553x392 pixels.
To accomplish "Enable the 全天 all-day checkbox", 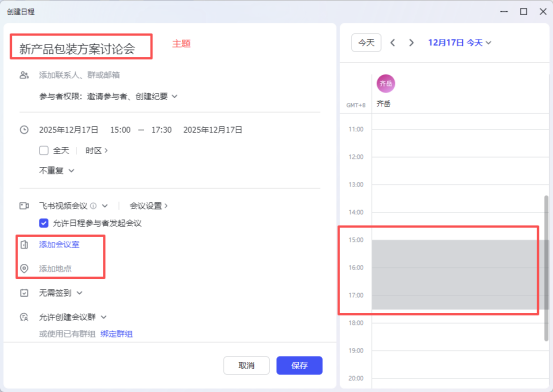I will [x=44, y=151].
